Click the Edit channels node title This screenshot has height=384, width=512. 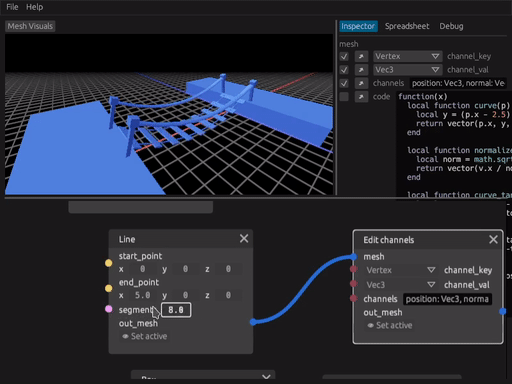[x=389, y=240]
